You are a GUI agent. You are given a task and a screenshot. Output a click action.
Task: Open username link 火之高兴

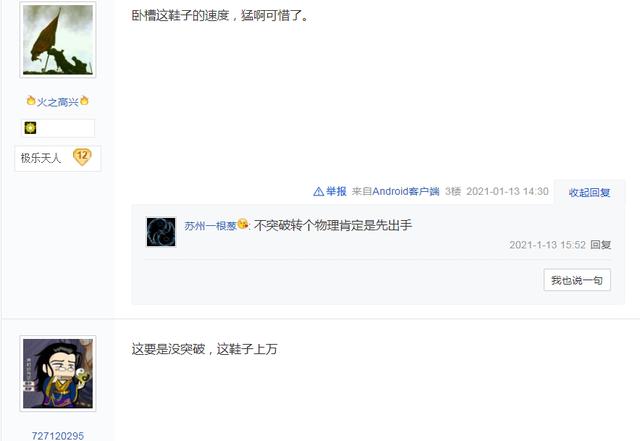[58, 102]
